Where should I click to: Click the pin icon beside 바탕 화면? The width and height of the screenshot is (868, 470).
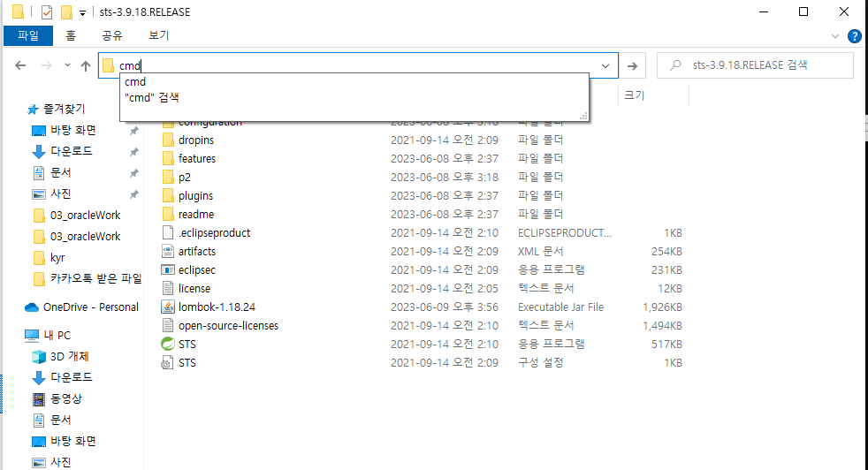[134, 131]
